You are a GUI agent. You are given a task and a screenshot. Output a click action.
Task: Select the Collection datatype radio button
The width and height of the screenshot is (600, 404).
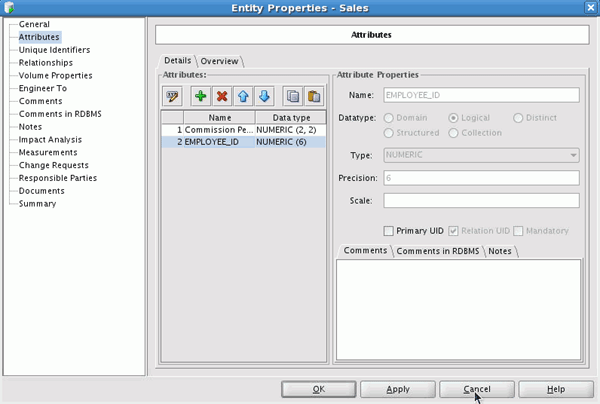(453, 133)
